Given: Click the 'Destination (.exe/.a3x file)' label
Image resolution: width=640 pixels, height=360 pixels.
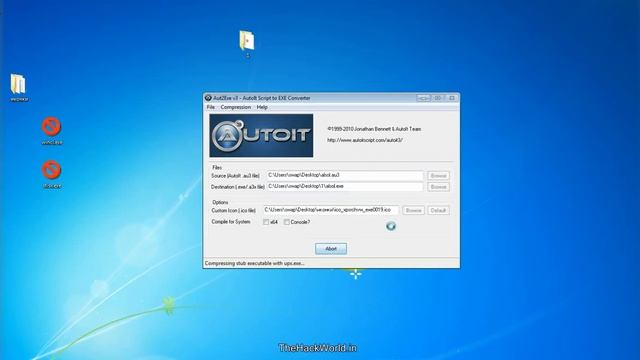Looking at the screenshot, I should [238, 187].
